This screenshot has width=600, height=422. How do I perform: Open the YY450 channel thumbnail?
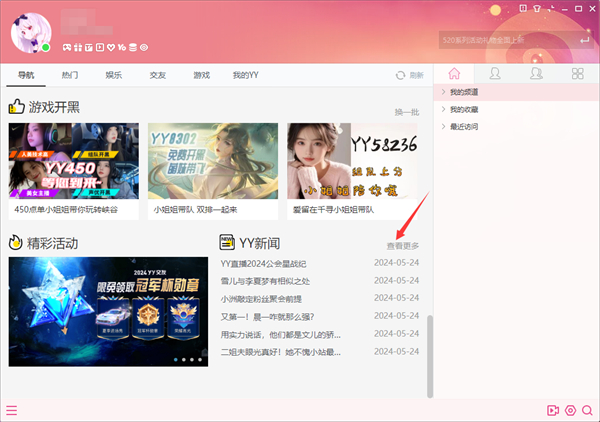pos(74,161)
